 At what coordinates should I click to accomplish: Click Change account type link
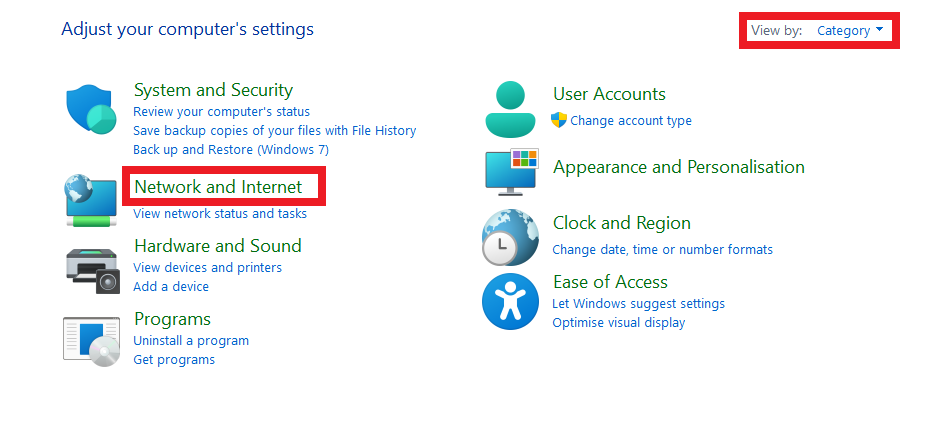[630, 121]
